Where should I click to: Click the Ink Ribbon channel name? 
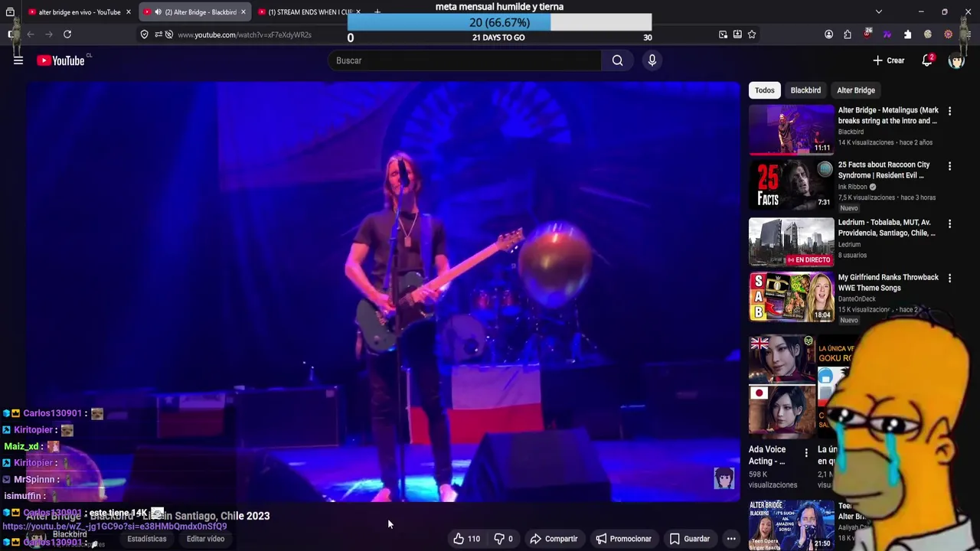click(x=852, y=187)
